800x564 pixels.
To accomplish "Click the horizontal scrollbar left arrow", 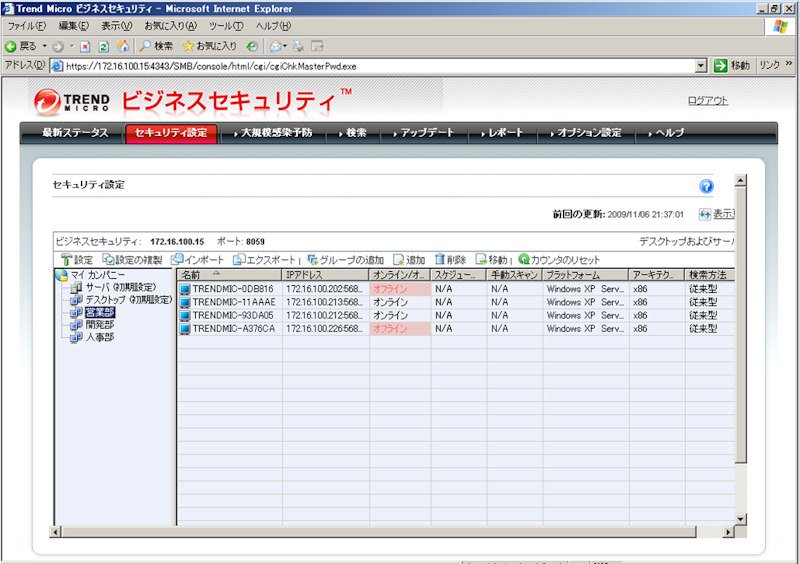I will (x=56, y=532).
